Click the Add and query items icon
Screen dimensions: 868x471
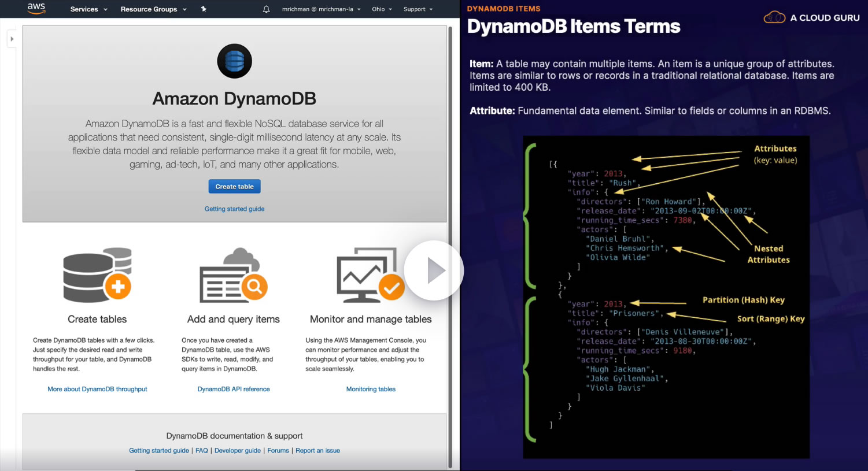(x=234, y=275)
